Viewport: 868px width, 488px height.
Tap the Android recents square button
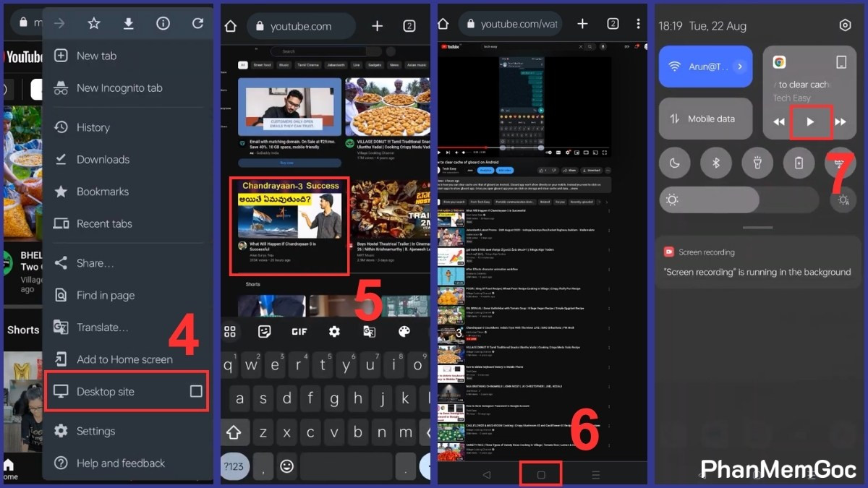(541, 474)
